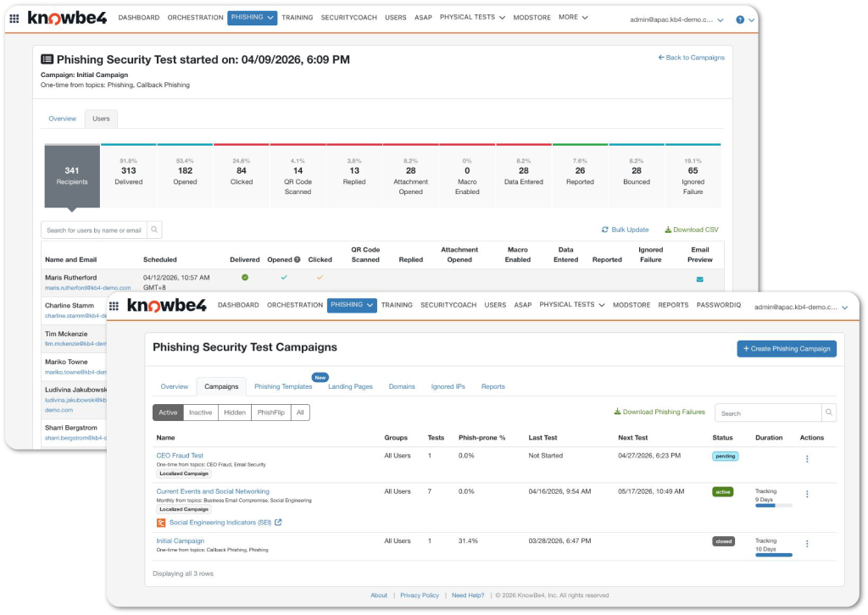Viewport: 868px width, 615px height.
Task: Click Download Phishing Failures
Action: click(x=659, y=412)
